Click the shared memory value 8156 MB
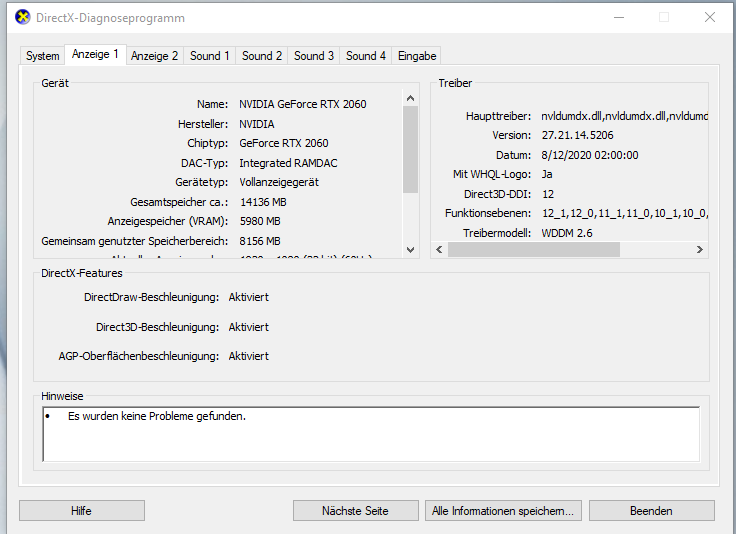The width and height of the screenshot is (736, 534). coord(260,241)
